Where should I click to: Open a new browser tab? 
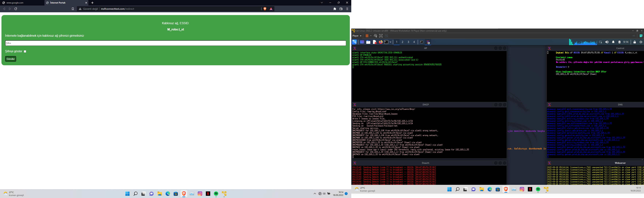pyautogui.click(x=92, y=3)
